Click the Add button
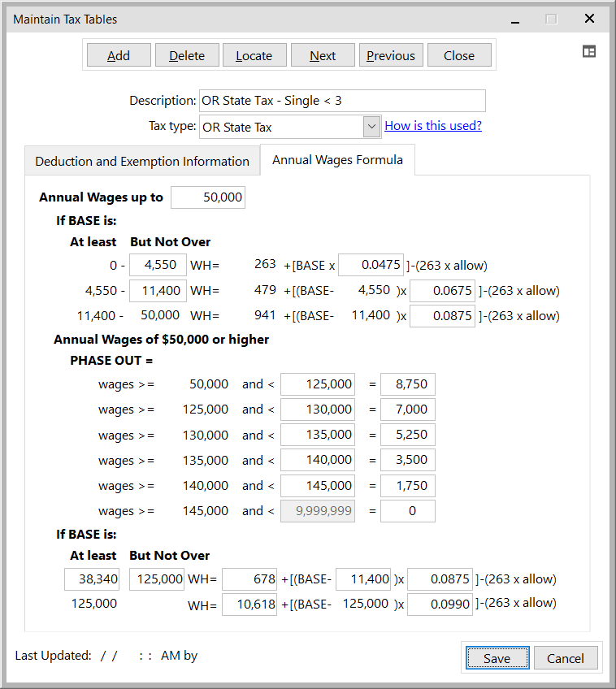The width and height of the screenshot is (616, 689). [119, 55]
